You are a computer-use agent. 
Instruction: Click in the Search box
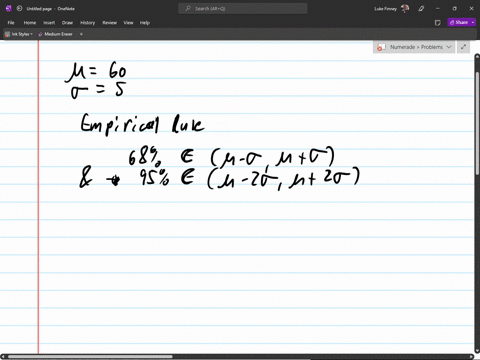(x=243, y=9)
